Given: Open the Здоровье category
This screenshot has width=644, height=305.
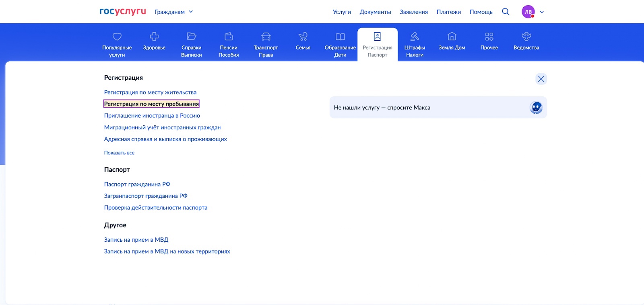Looking at the screenshot, I should [154, 41].
